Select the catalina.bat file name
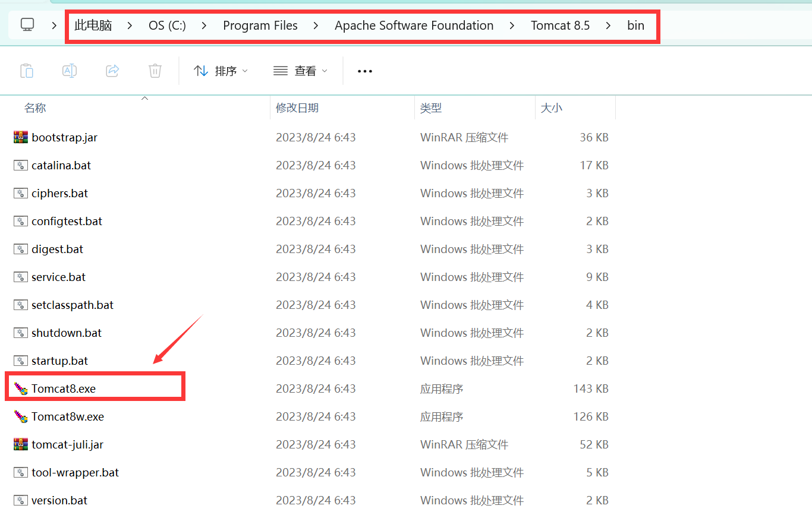Screen dimensions: 812x518 [61, 165]
